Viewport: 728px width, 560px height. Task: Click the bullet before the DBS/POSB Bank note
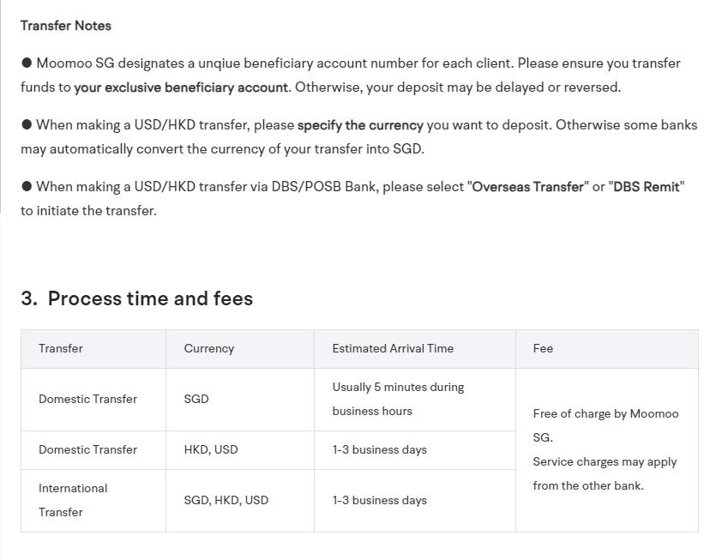click(27, 187)
